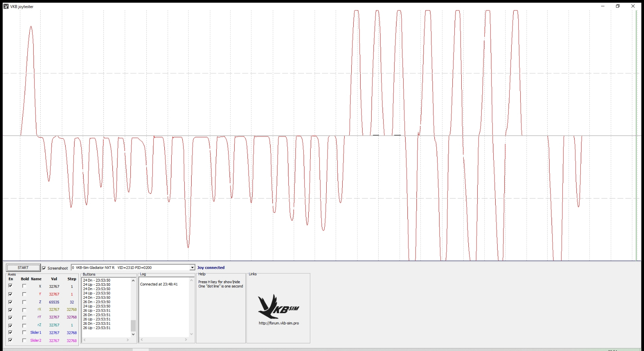Enable Bold for the rY axis
This screenshot has height=351, width=644.
pos(24,317)
